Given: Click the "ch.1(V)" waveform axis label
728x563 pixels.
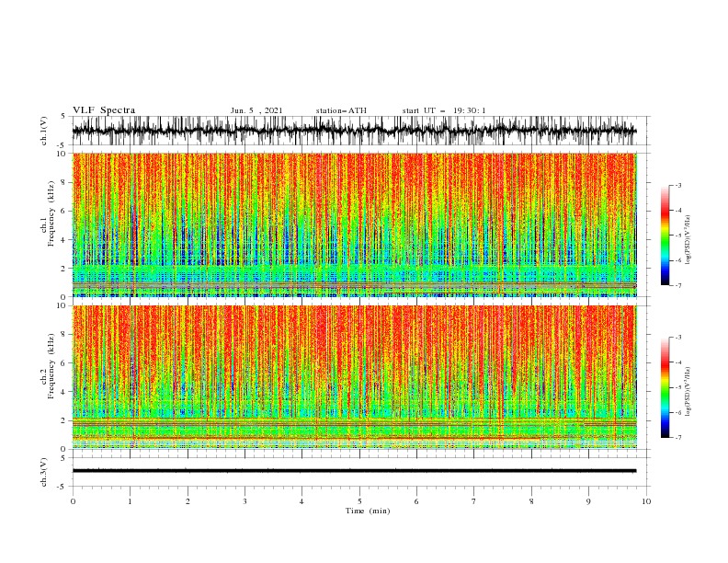Looking at the screenshot, I should [x=44, y=131].
